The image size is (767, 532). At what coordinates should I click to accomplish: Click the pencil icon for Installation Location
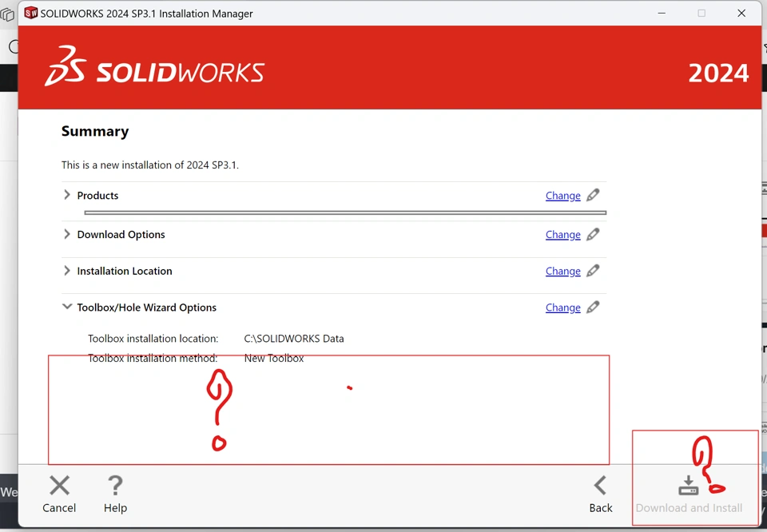point(593,271)
